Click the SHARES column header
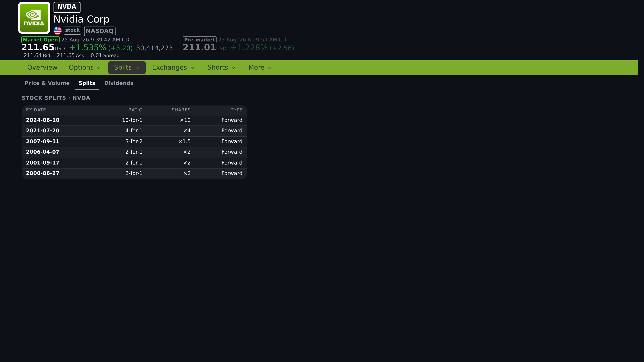This screenshot has width=644, height=362. [181, 110]
